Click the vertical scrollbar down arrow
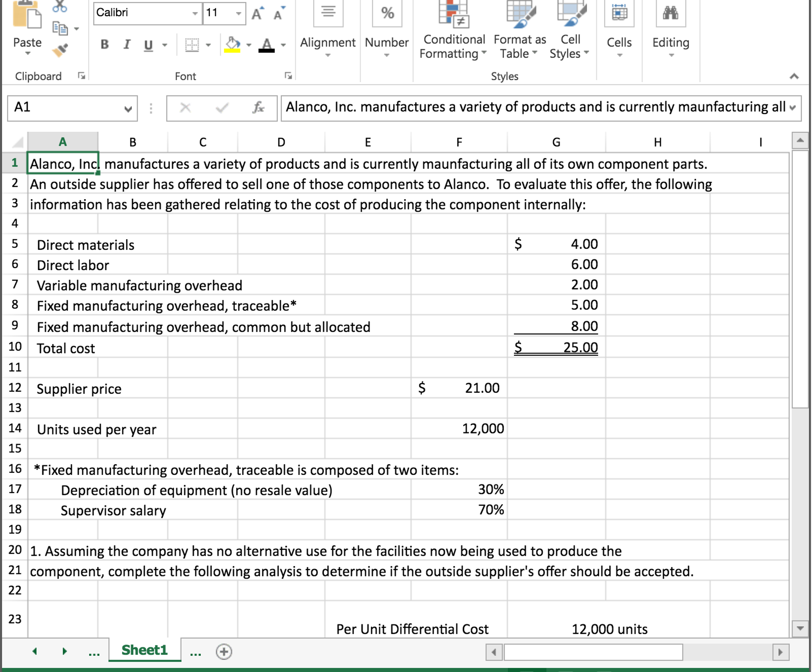This screenshot has height=672, width=812. [800, 628]
